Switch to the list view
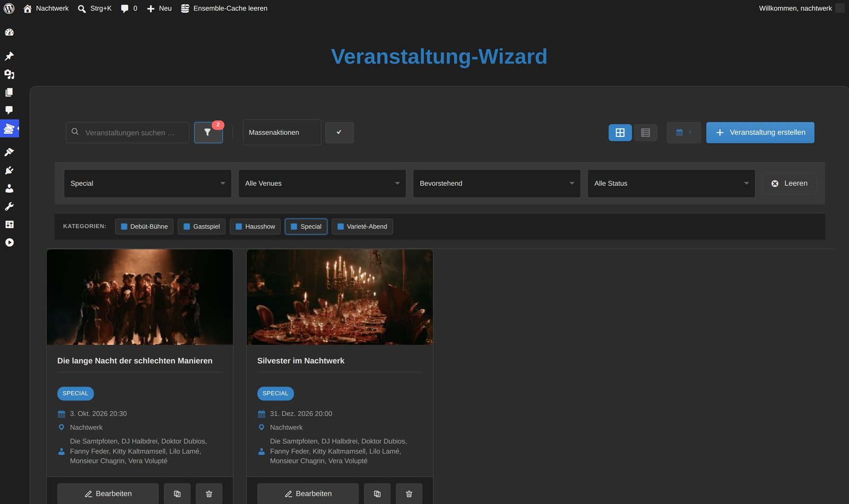 (645, 133)
